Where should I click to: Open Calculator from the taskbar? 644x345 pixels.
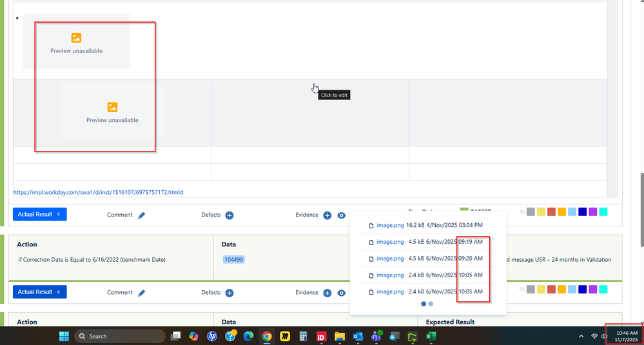tap(304, 337)
